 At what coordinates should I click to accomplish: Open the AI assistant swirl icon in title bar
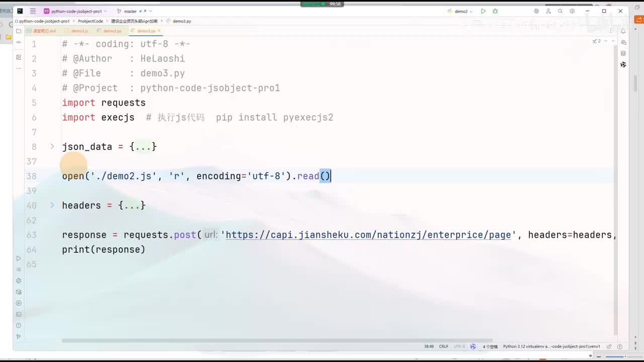536,11
